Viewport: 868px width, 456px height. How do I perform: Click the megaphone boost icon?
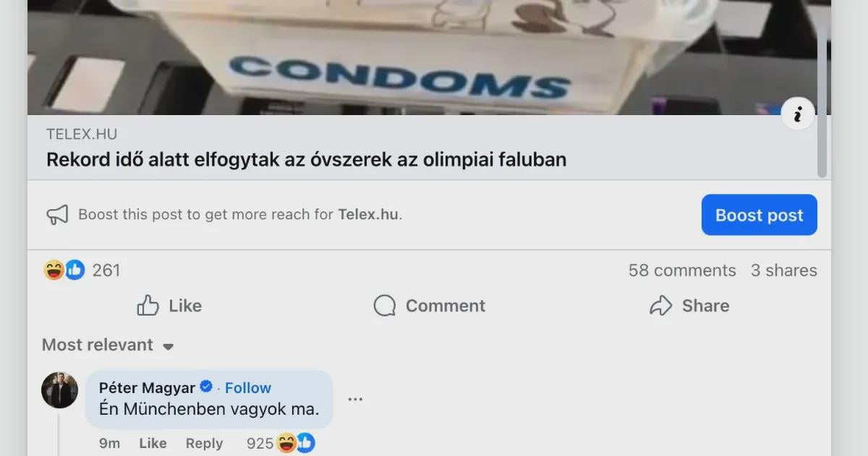pos(57,214)
